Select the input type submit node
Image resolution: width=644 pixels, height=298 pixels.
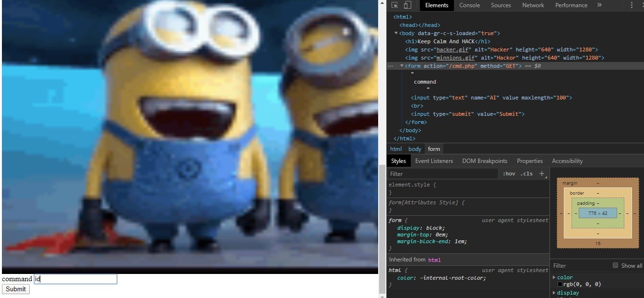click(468, 114)
